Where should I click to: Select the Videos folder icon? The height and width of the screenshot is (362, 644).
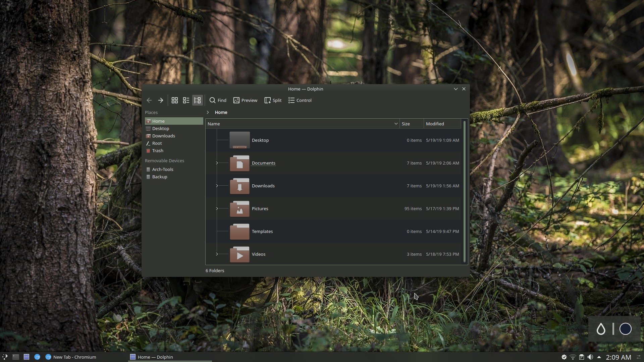[239, 254]
